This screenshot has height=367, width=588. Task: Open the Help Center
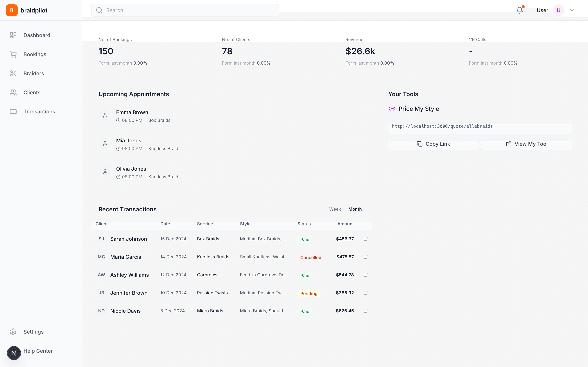[x=38, y=351]
